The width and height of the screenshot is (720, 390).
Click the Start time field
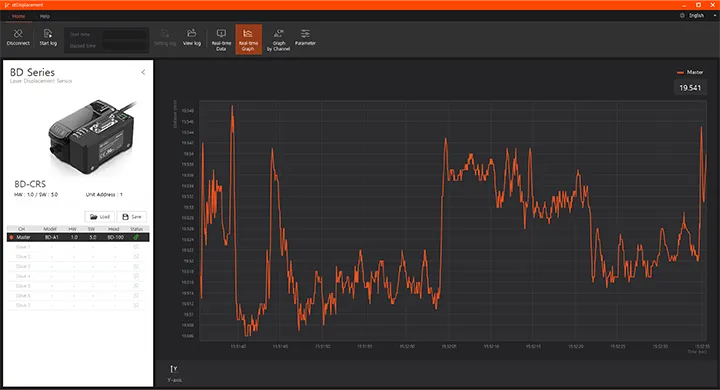pos(124,34)
